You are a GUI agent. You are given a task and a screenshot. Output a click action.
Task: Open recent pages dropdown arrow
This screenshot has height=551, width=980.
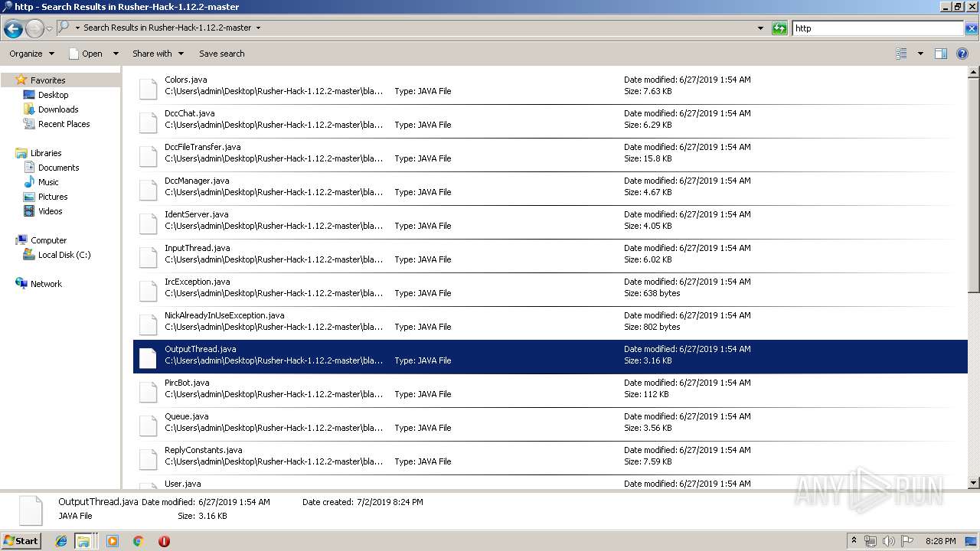click(x=49, y=28)
